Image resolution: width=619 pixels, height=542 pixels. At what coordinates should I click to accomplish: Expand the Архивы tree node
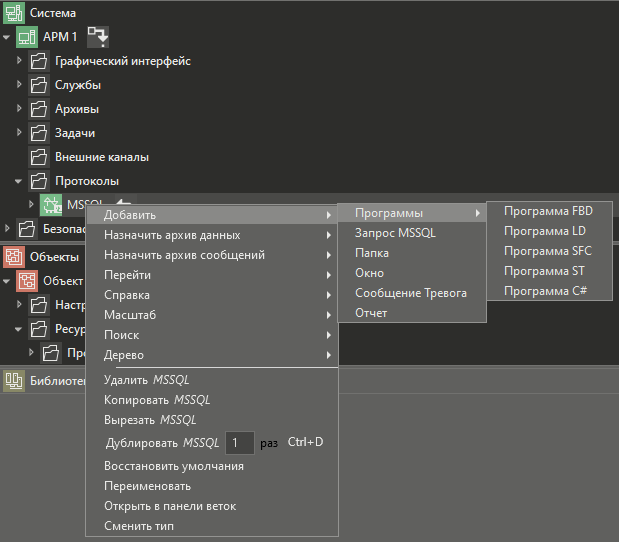tap(19, 108)
